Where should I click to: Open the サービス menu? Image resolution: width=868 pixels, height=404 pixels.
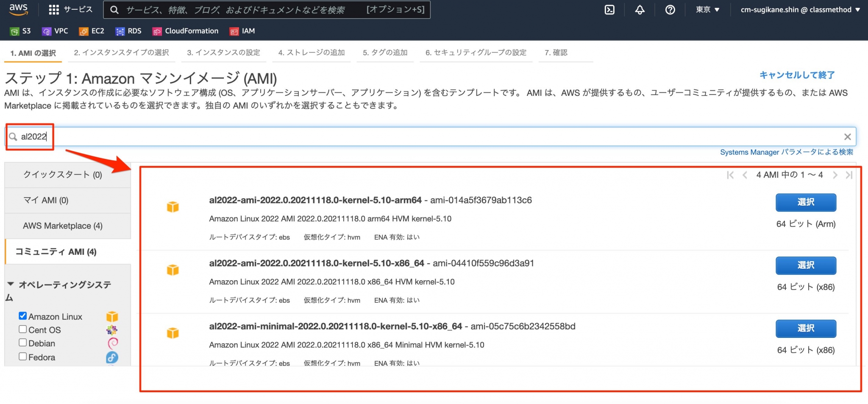[71, 9]
